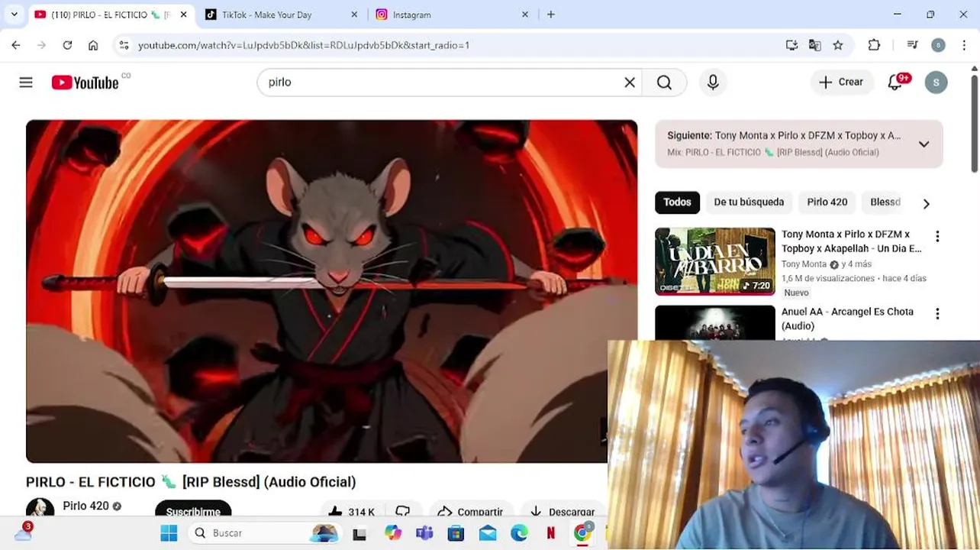This screenshot has height=550, width=980.
Task: Click the taskbar Buscar search box
Action: click(264, 533)
